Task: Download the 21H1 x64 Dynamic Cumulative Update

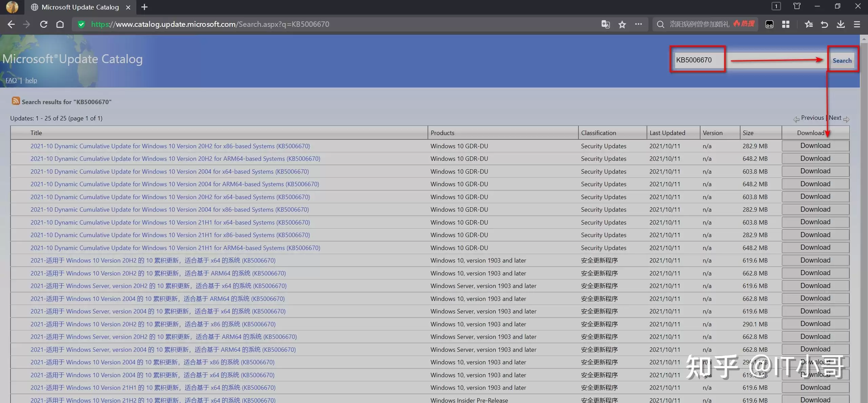Action: 815,222
